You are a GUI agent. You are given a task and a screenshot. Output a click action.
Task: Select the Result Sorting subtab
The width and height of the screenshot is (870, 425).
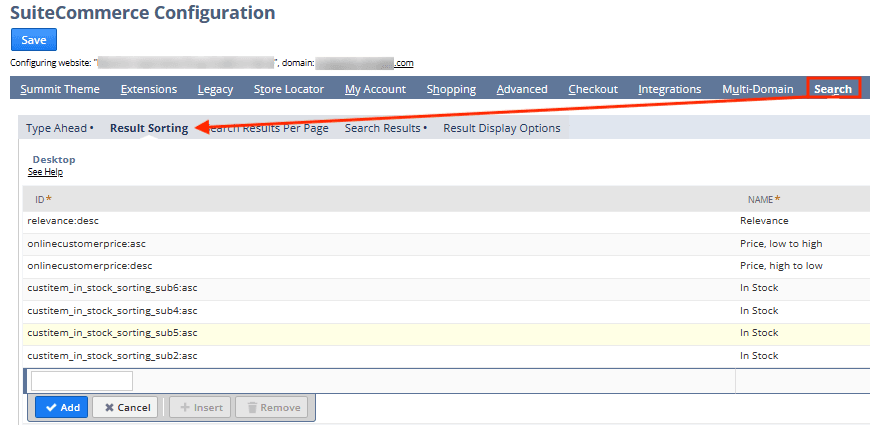coord(149,128)
